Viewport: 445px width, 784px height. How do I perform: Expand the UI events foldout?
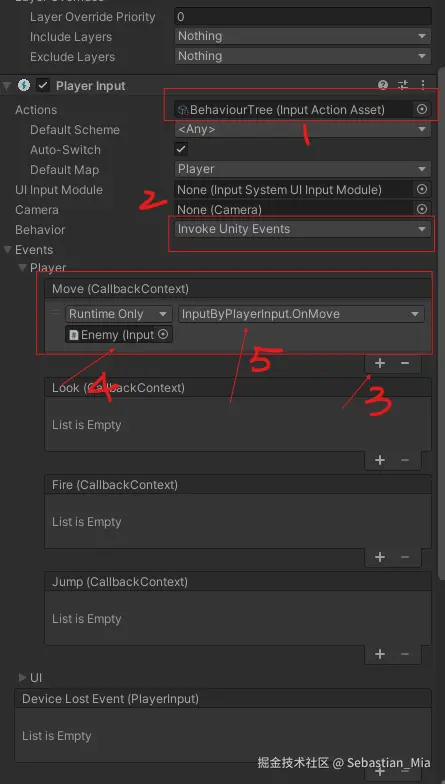point(22,678)
